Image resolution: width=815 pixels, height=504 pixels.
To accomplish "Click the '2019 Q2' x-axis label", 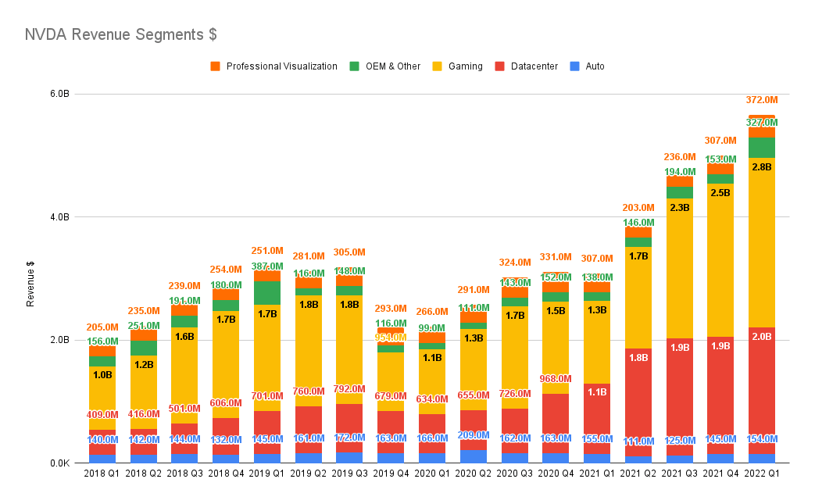I will tap(308, 474).
